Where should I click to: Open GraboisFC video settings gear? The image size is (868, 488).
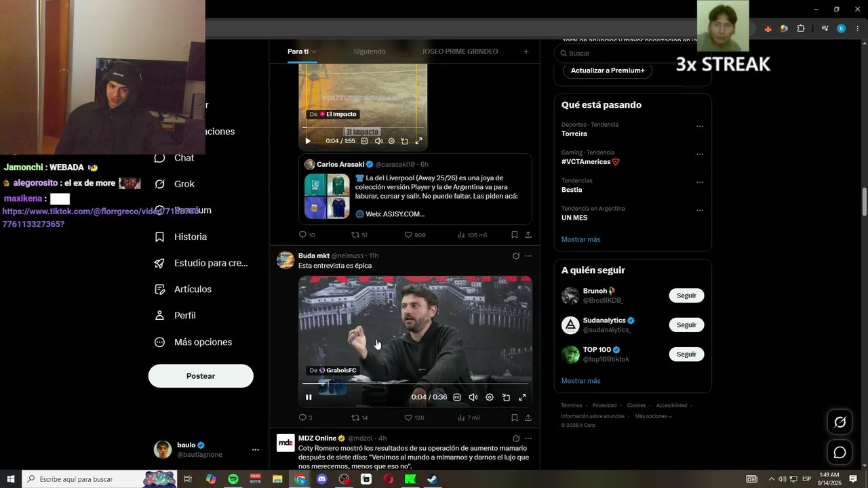[490, 397]
